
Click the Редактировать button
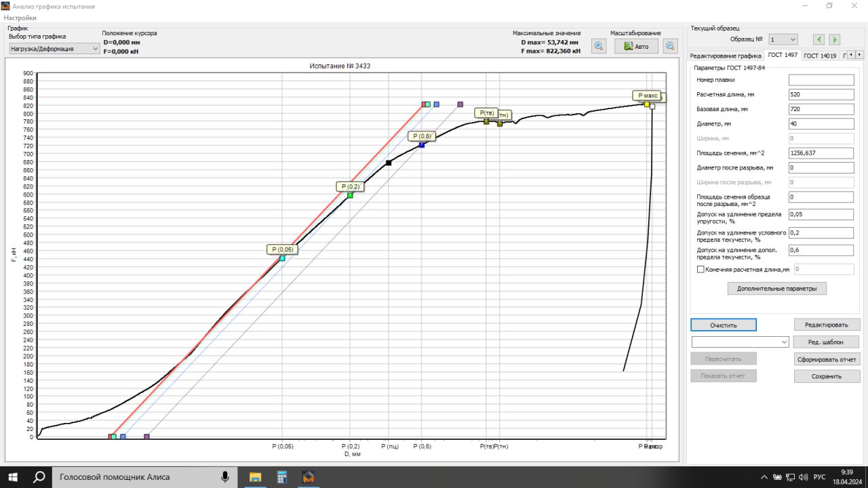(827, 325)
